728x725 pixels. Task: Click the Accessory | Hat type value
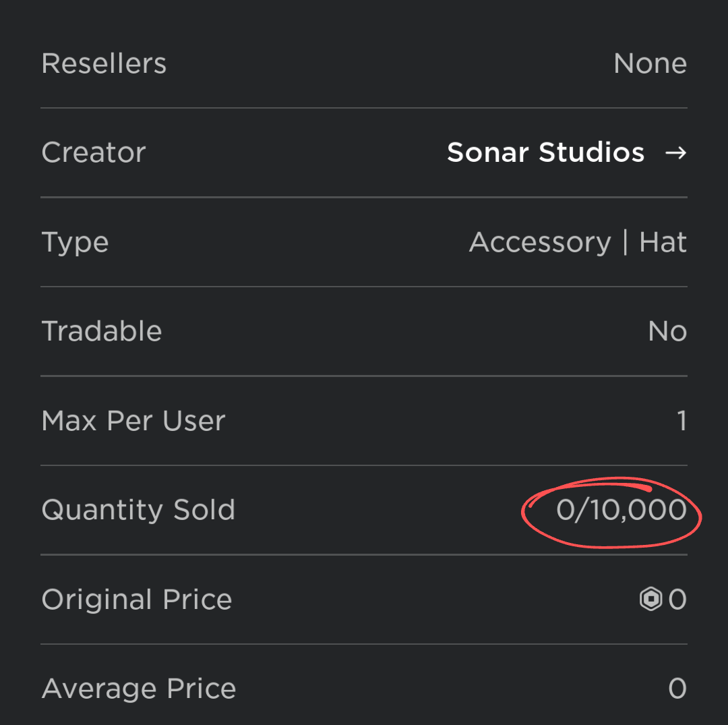point(578,243)
